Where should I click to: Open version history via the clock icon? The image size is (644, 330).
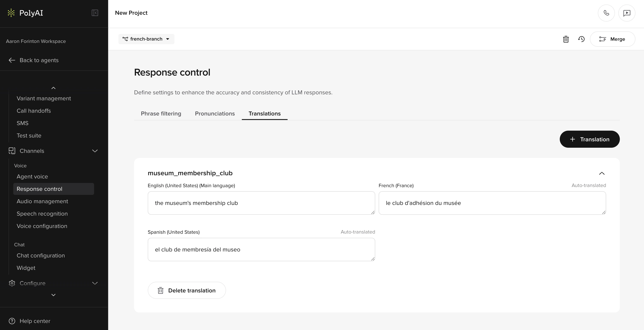[581, 39]
